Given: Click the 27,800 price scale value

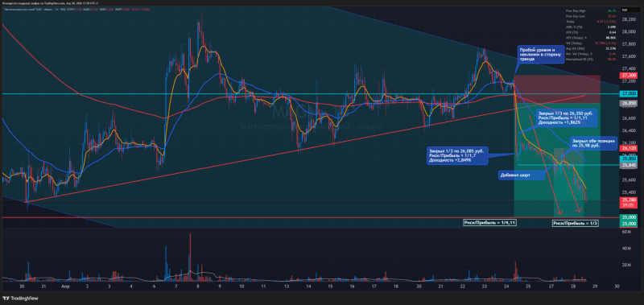Looking at the screenshot, I should pyautogui.click(x=630, y=44).
